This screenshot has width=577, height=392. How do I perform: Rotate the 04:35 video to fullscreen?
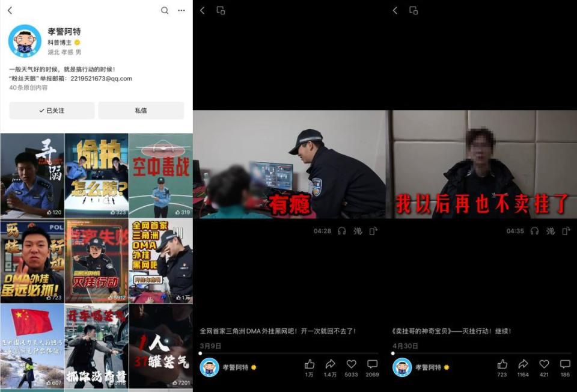click(566, 231)
